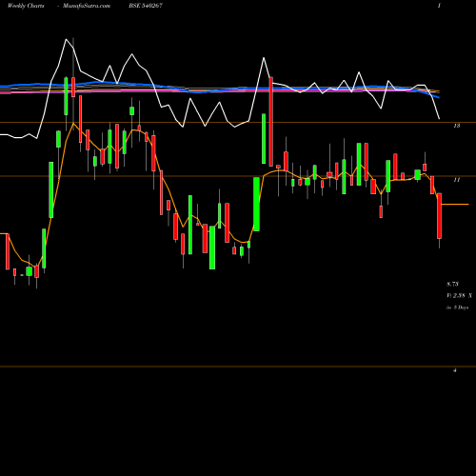
Task: Click the '11' price axis label
Action: tap(457, 180)
